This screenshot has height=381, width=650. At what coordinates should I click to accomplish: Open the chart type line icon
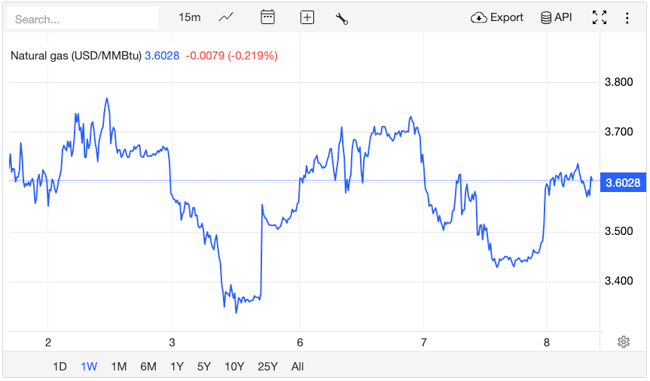(226, 17)
